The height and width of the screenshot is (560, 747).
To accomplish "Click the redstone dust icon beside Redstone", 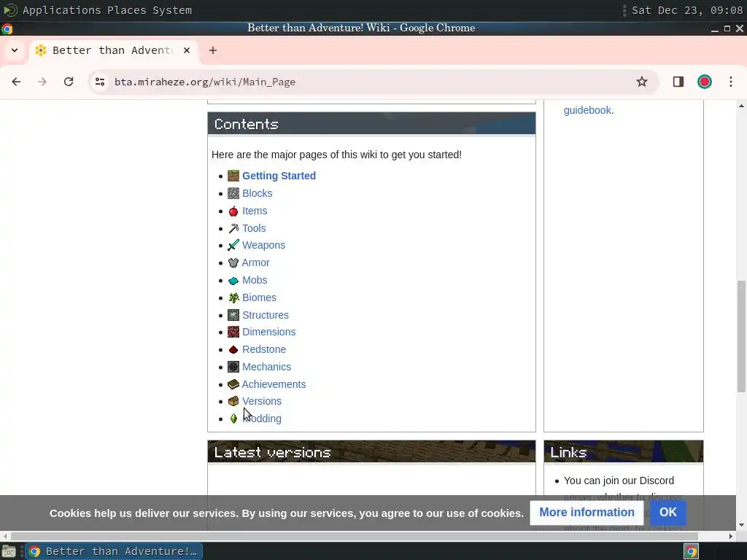I will [233, 349].
